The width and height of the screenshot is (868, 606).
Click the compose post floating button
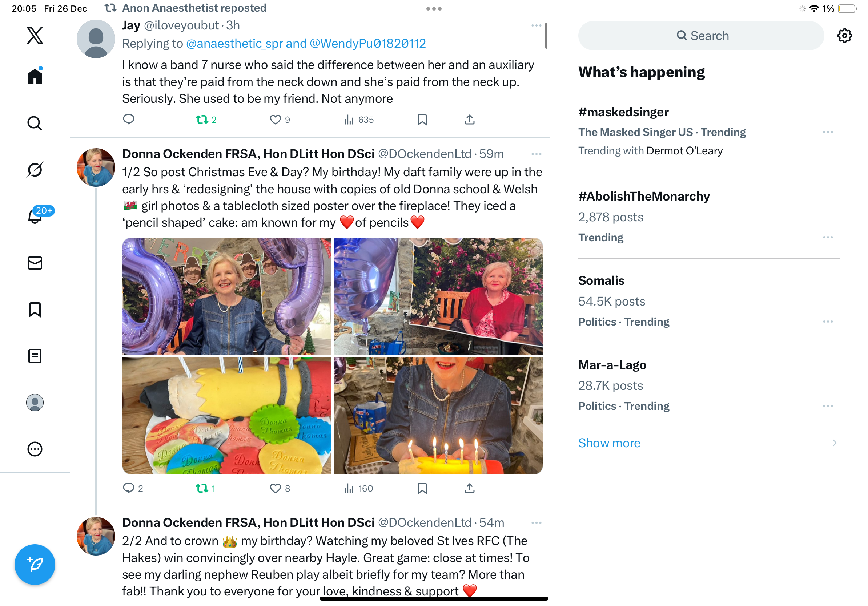click(35, 565)
